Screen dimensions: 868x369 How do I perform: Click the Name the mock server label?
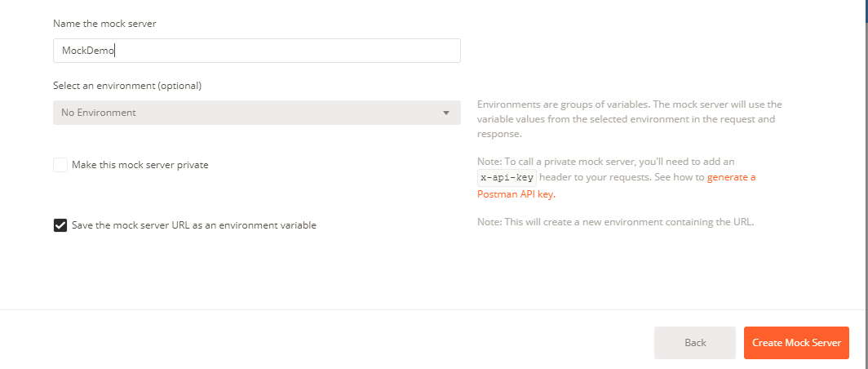click(x=104, y=24)
